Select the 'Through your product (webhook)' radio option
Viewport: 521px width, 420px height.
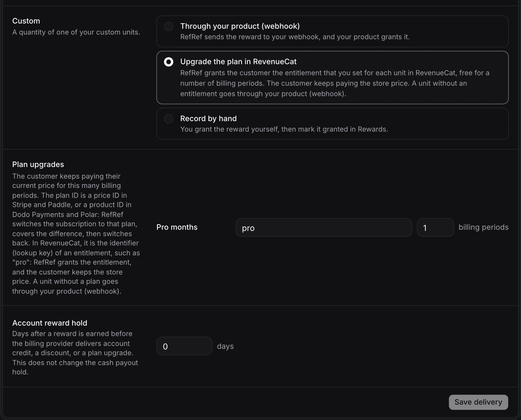click(x=169, y=26)
